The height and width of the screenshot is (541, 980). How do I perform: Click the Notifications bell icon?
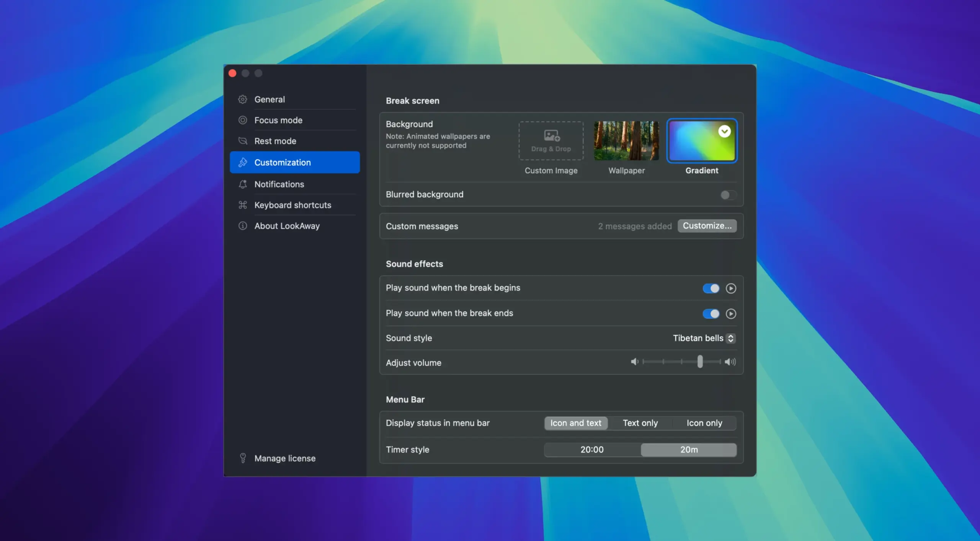[x=243, y=184]
